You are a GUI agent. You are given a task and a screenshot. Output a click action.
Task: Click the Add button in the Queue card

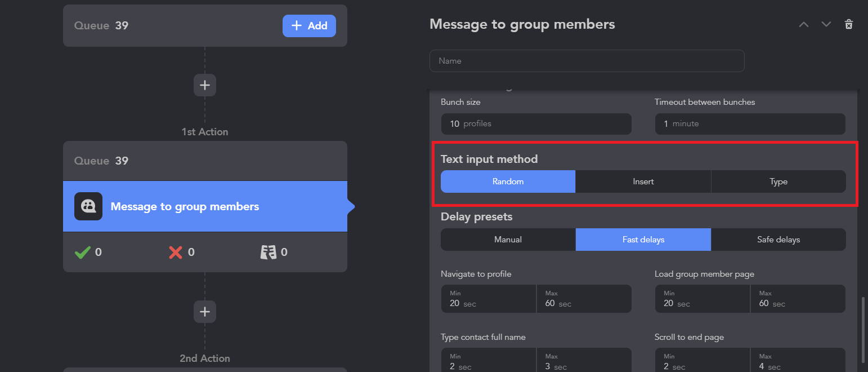coord(309,25)
